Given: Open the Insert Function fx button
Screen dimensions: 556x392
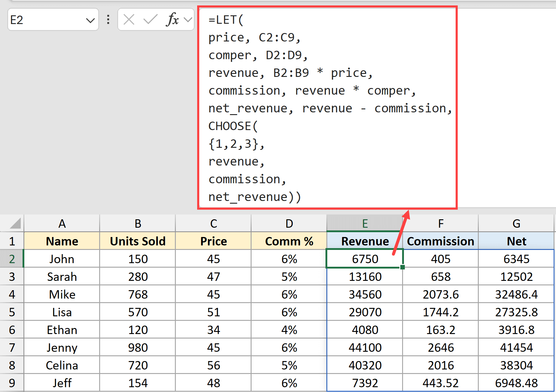Looking at the screenshot, I should [x=172, y=20].
